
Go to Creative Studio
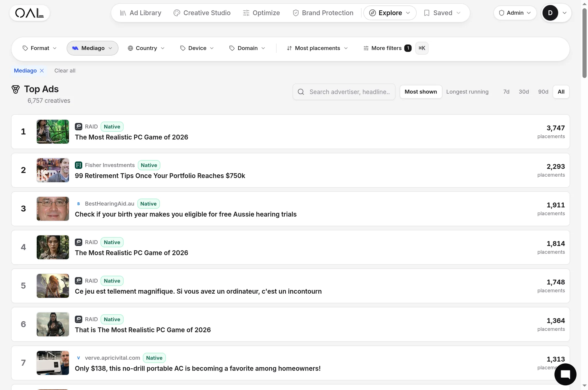[x=202, y=13]
